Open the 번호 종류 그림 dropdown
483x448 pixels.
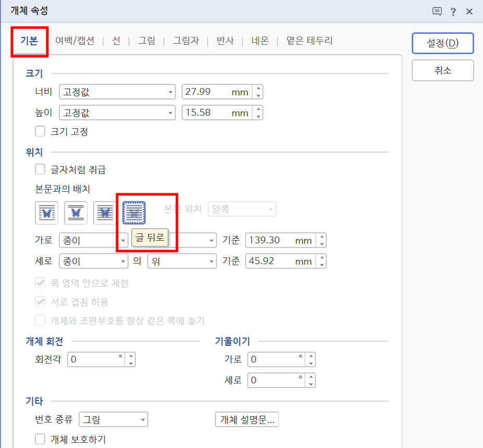click(x=113, y=420)
